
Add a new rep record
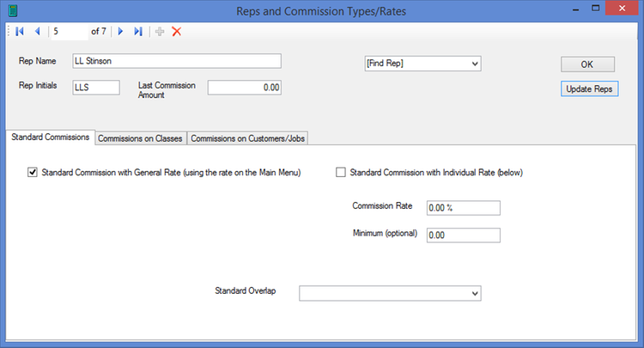(x=160, y=32)
